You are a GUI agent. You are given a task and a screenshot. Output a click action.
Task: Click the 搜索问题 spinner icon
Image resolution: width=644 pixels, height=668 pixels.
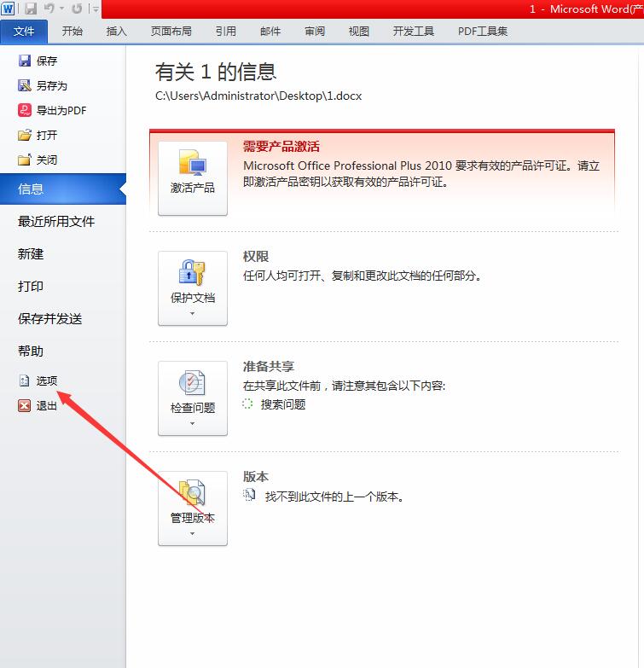tap(247, 404)
